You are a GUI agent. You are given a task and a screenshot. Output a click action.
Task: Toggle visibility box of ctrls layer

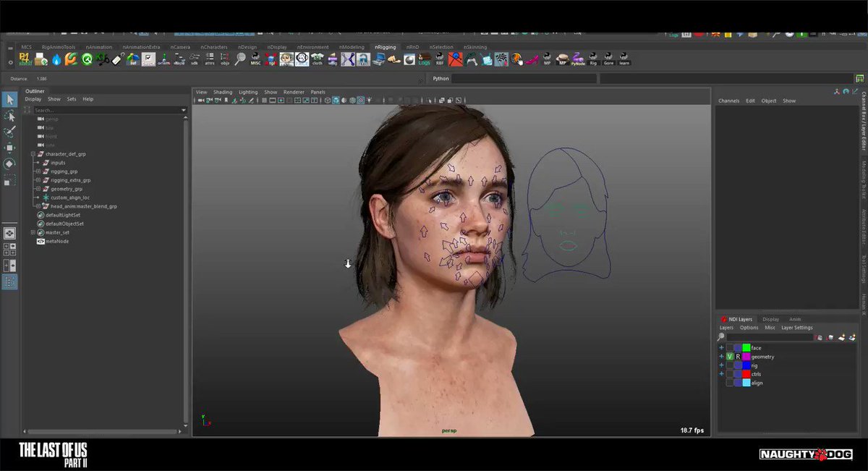(730, 374)
